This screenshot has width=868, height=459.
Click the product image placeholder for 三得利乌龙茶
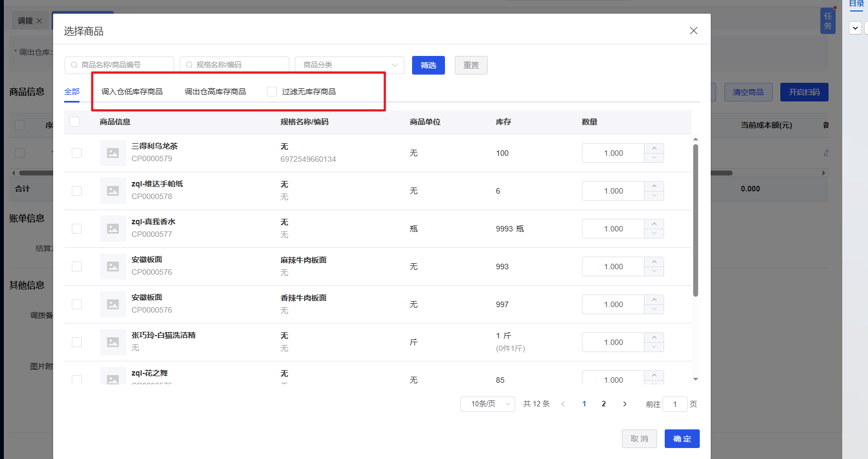(x=113, y=153)
